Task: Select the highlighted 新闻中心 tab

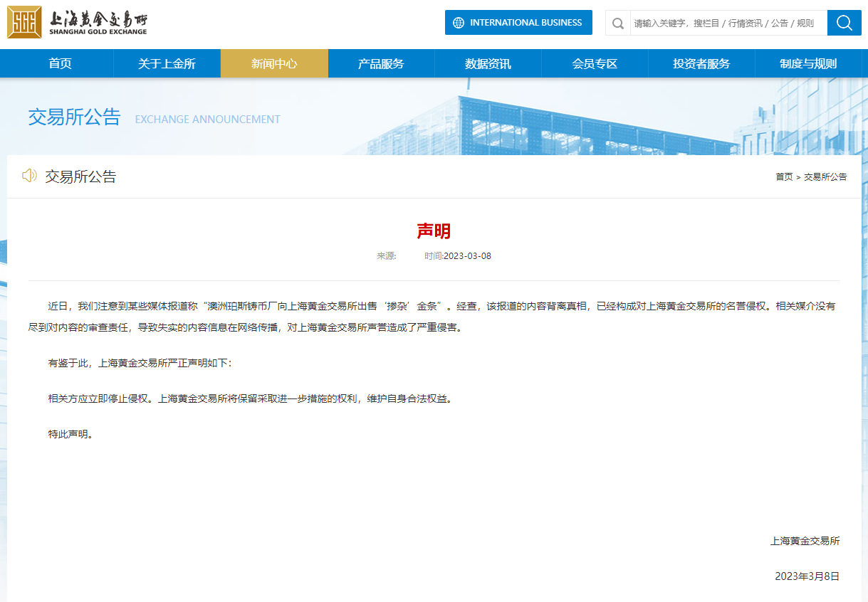Action: [x=274, y=64]
